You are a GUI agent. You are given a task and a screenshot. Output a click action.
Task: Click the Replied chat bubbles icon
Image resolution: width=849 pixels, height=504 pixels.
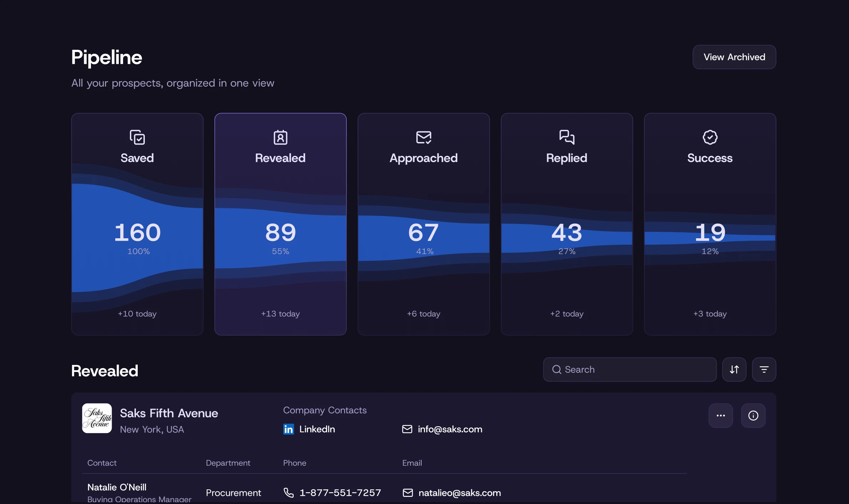(x=567, y=137)
